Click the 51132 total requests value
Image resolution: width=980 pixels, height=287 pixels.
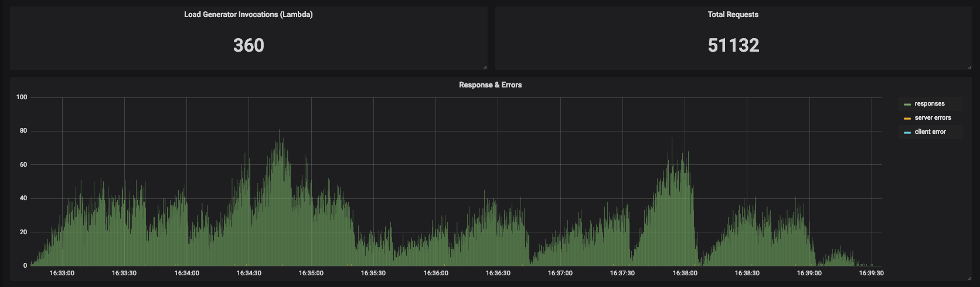[x=733, y=45]
